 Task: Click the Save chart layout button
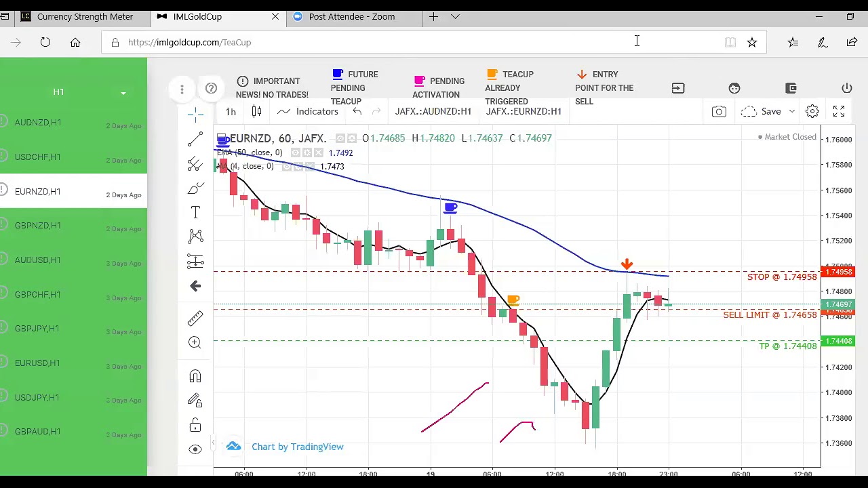pos(763,111)
